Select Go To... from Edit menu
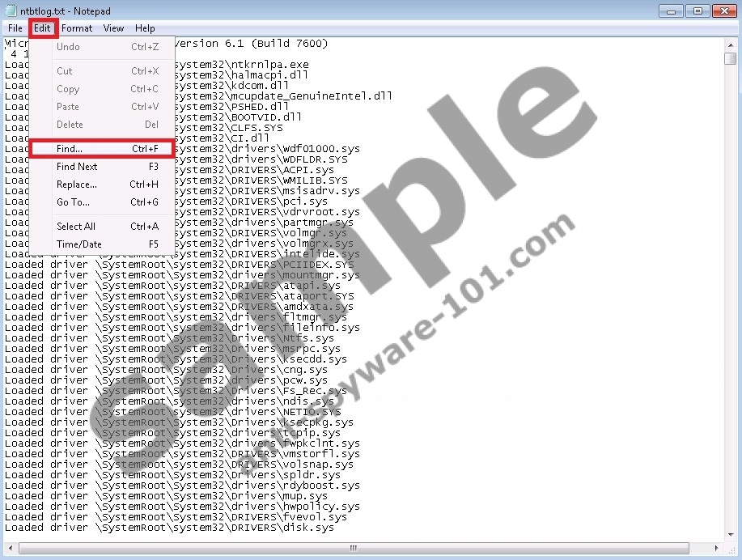742x560 pixels. 72,202
